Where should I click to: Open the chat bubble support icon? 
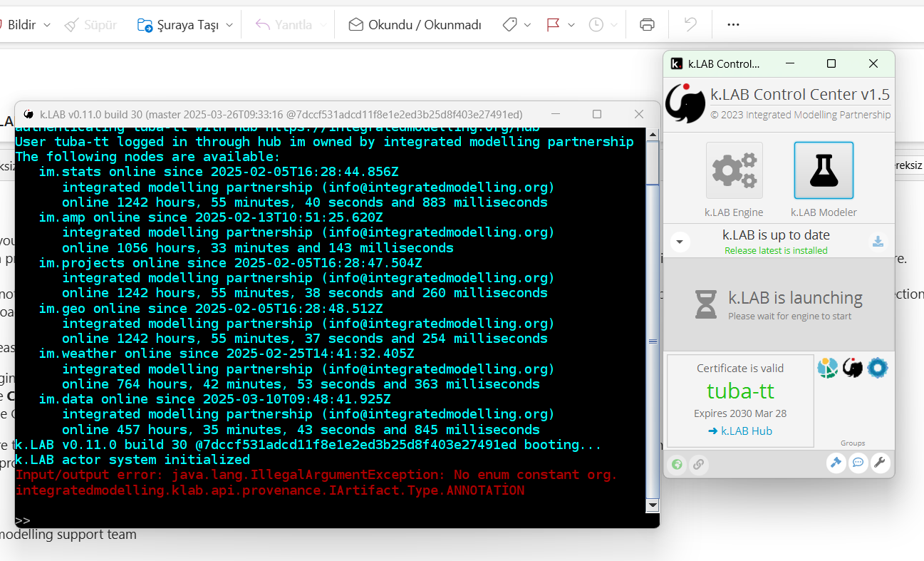point(858,463)
